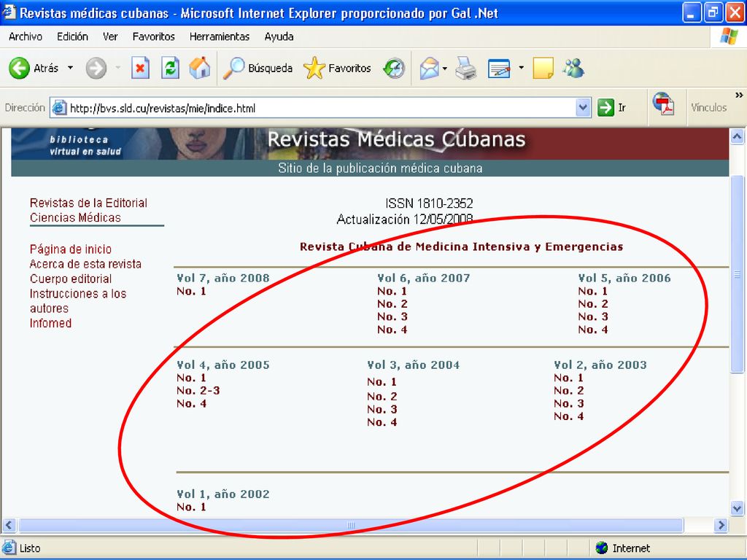Open the Edición menu
Viewport: 747px width, 560px height.
tap(72, 36)
